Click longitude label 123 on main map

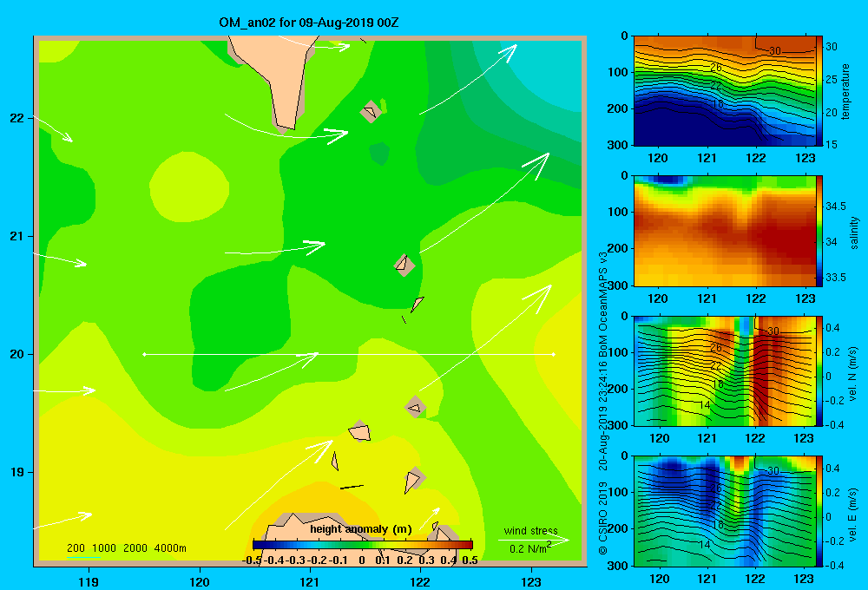[x=531, y=581]
